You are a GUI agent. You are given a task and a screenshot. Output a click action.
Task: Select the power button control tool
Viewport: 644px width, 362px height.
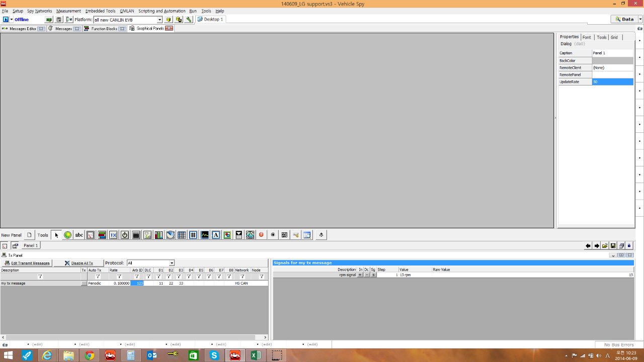pyautogui.click(x=125, y=235)
